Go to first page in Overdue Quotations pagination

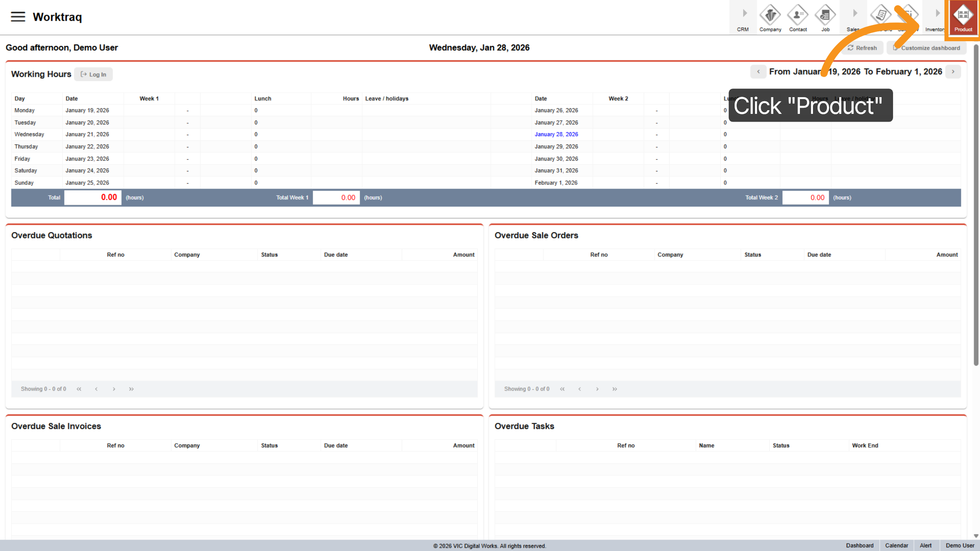pyautogui.click(x=79, y=389)
